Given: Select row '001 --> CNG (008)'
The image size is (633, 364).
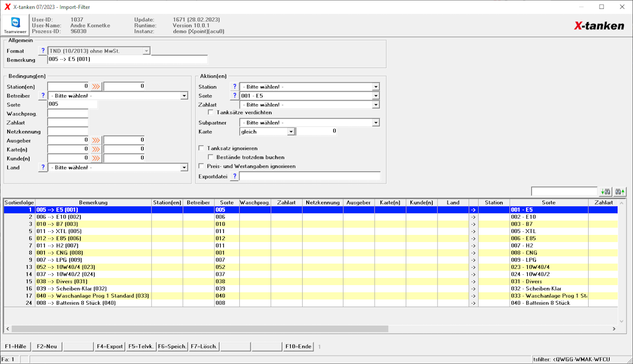Looking at the screenshot, I should [x=311, y=253].
